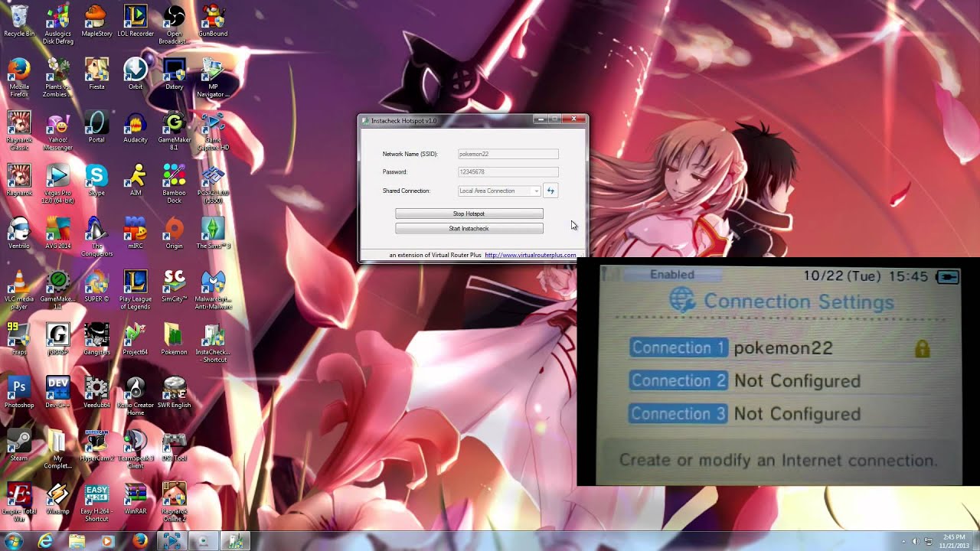Click the refresh connections icon button
This screenshot has height=551, width=980.
coord(550,191)
